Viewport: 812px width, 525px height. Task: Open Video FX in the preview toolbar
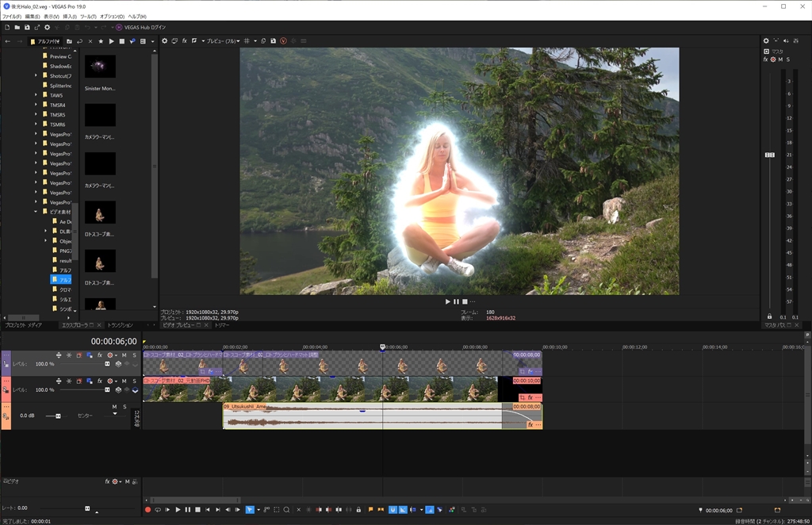185,40
